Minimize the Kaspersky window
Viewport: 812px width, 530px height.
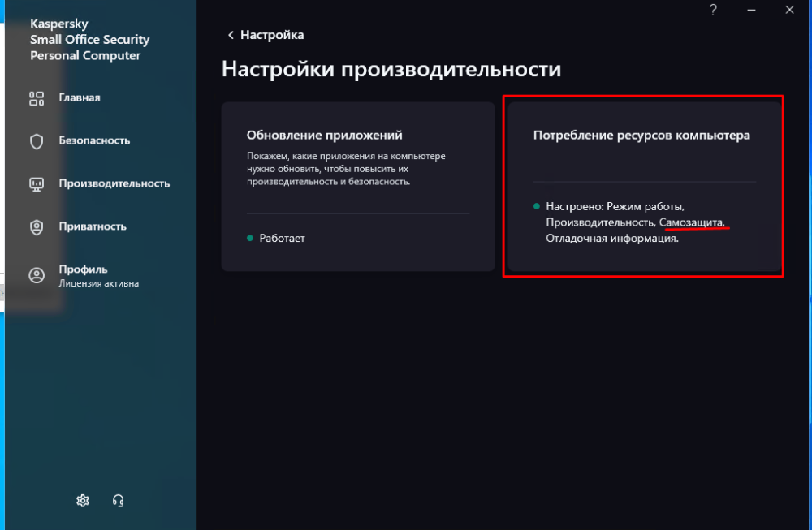coord(751,10)
